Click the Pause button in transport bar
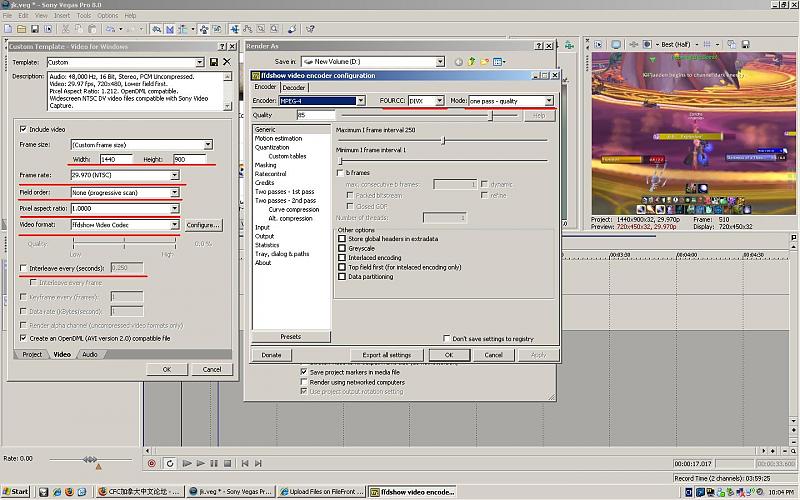Image resolution: width=800 pixels, height=500 pixels. (214, 463)
